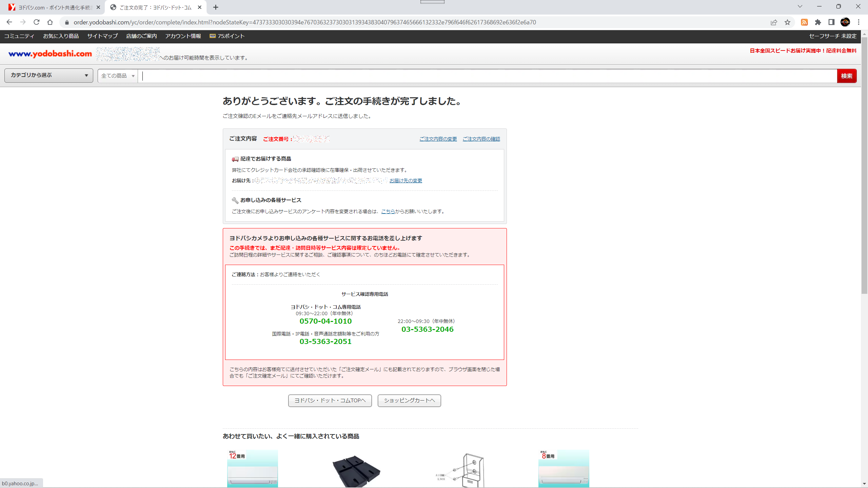Viewport: 868px width, 488px height.
Task: Open ご注文内容の変更 link
Action: (438, 139)
